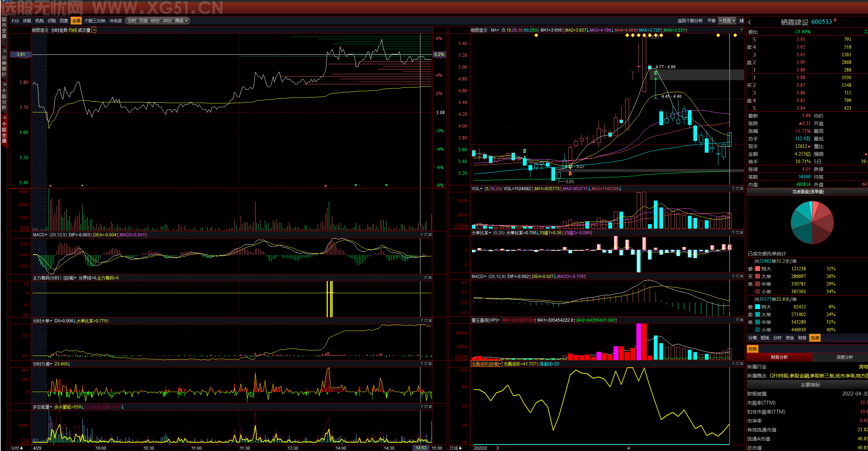
Task: Close the 龙腾活跃 panel
Action: [742, 364]
